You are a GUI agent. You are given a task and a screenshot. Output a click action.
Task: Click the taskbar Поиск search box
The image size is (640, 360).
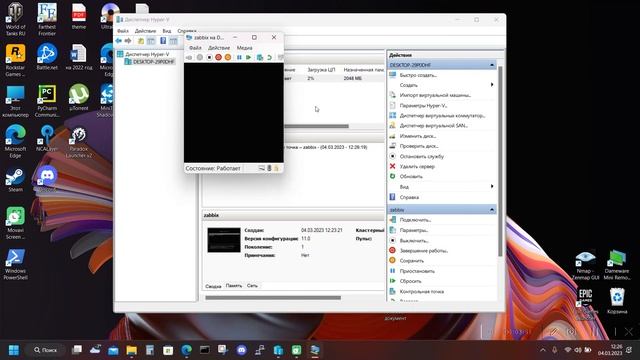pos(45,350)
